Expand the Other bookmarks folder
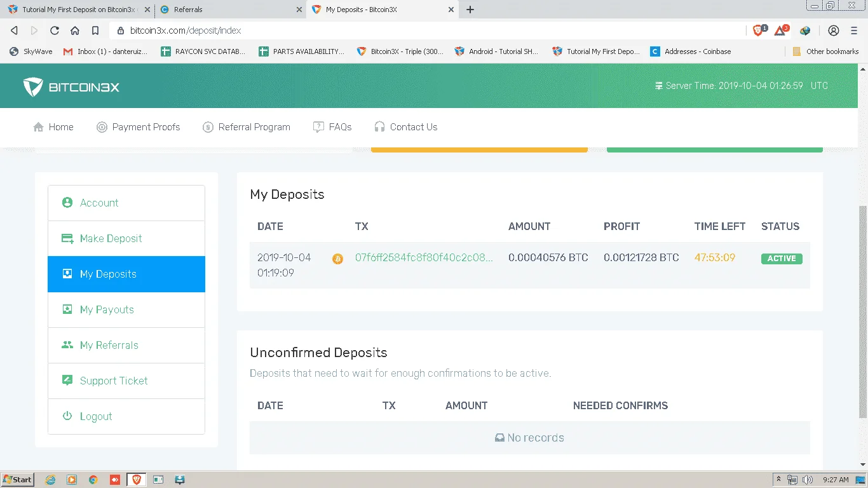The image size is (868, 488). tap(825, 51)
